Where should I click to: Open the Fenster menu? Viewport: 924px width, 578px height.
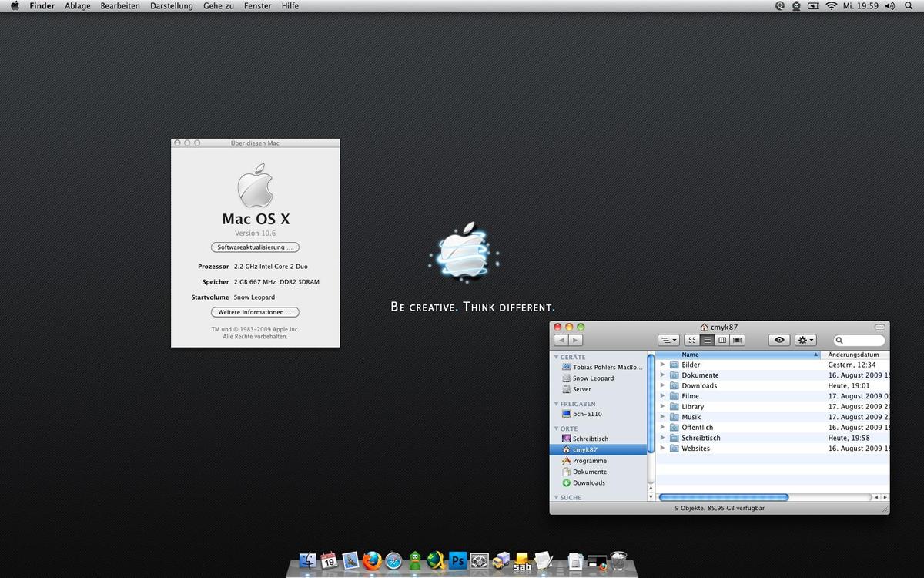257,5
